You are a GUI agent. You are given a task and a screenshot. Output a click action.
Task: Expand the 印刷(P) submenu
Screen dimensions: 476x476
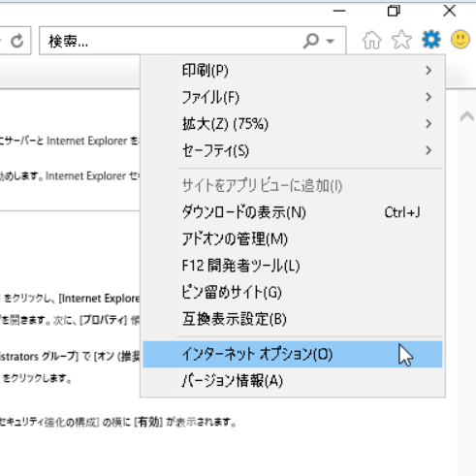293,71
